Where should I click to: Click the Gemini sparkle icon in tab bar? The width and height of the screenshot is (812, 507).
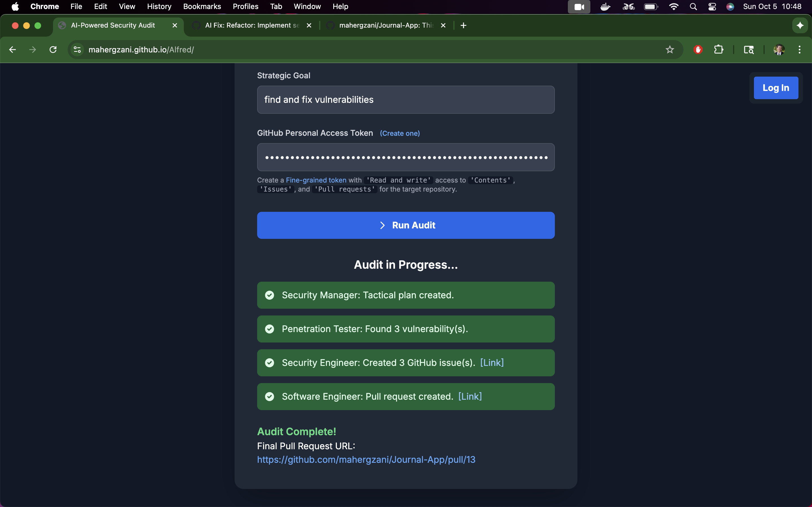click(x=800, y=25)
